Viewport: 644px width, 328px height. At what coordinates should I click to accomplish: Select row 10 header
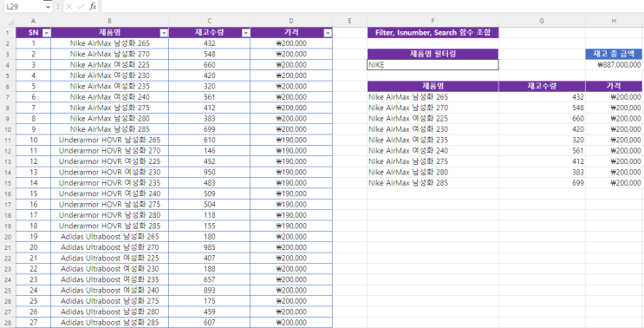tap(8, 129)
